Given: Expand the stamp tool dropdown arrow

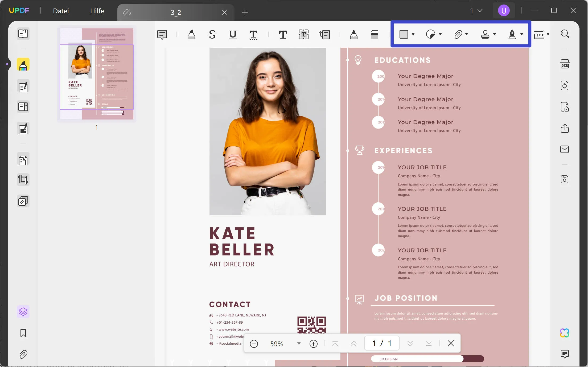Looking at the screenshot, I should coord(495,34).
